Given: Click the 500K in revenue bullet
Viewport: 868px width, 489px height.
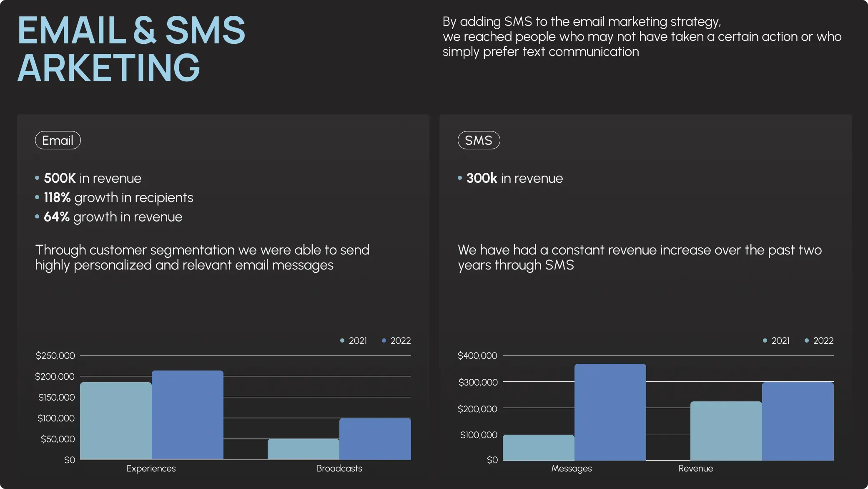Looking at the screenshot, I should click(93, 178).
